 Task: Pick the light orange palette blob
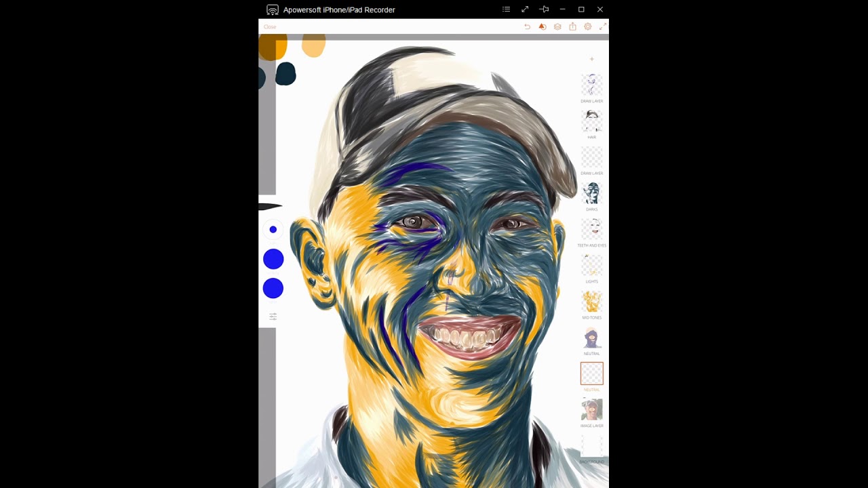click(313, 45)
